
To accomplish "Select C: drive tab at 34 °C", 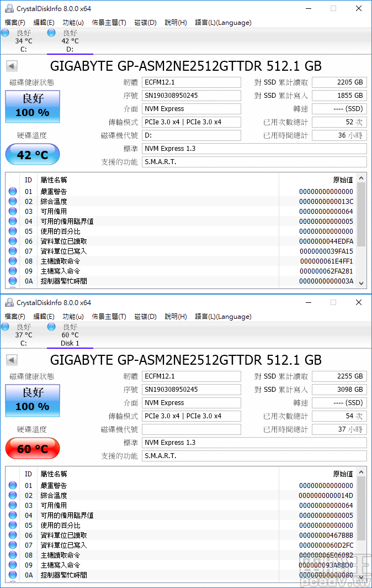I will pyautogui.click(x=23, y=41).
